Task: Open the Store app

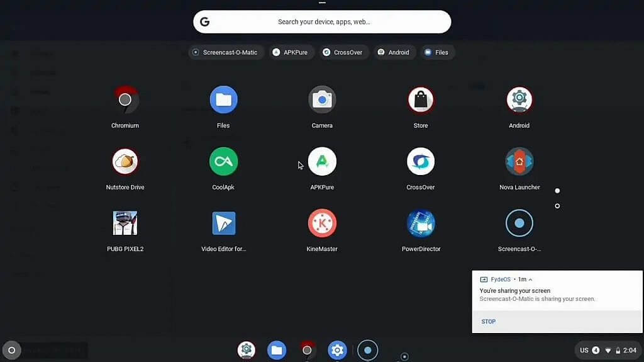Action: pyautogui.click(x=421, y=99)
